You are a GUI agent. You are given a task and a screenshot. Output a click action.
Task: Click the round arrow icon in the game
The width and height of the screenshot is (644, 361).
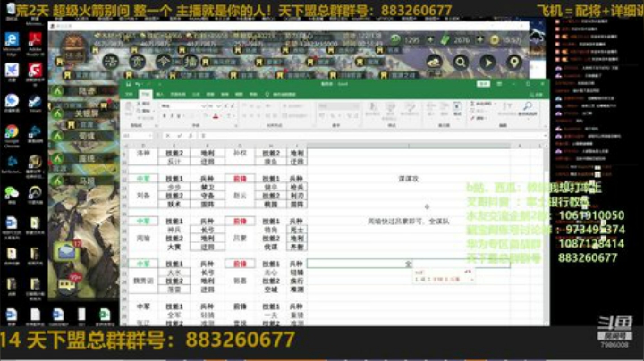[487, 63]
